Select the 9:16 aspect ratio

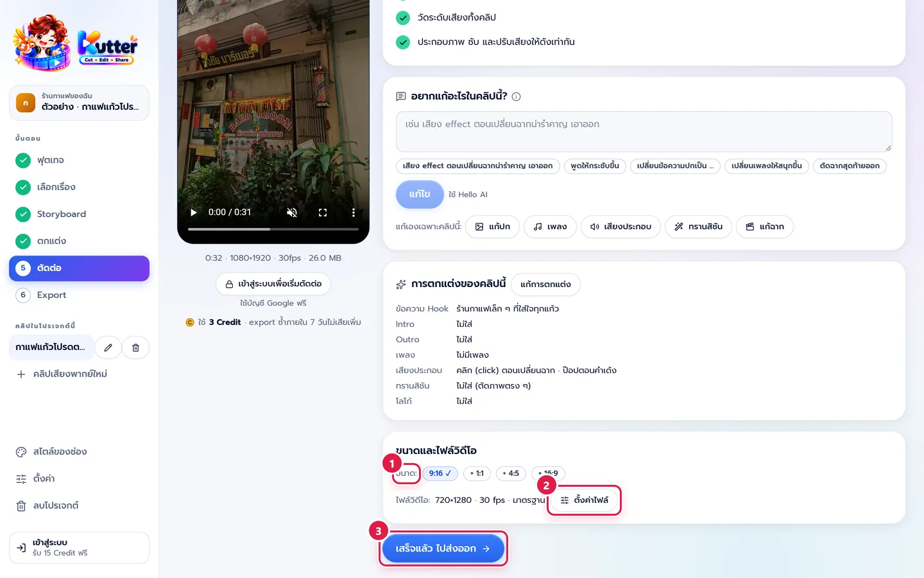point(440,473)
